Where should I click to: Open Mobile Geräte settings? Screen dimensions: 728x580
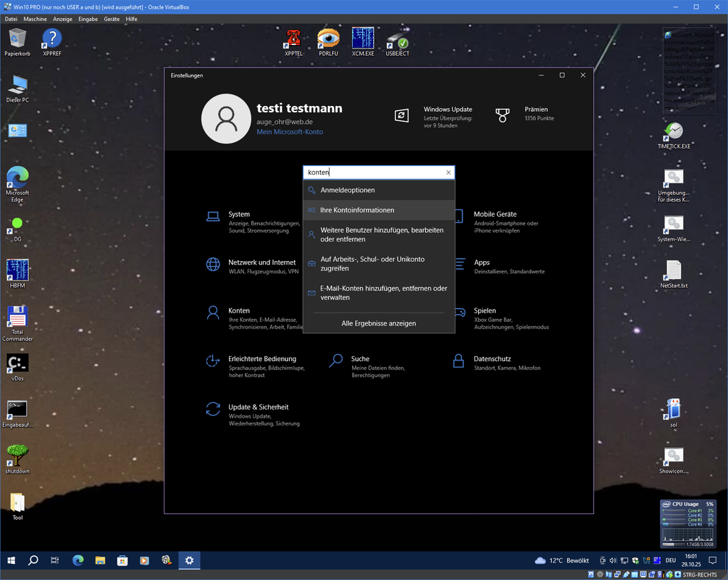(497, 222)
